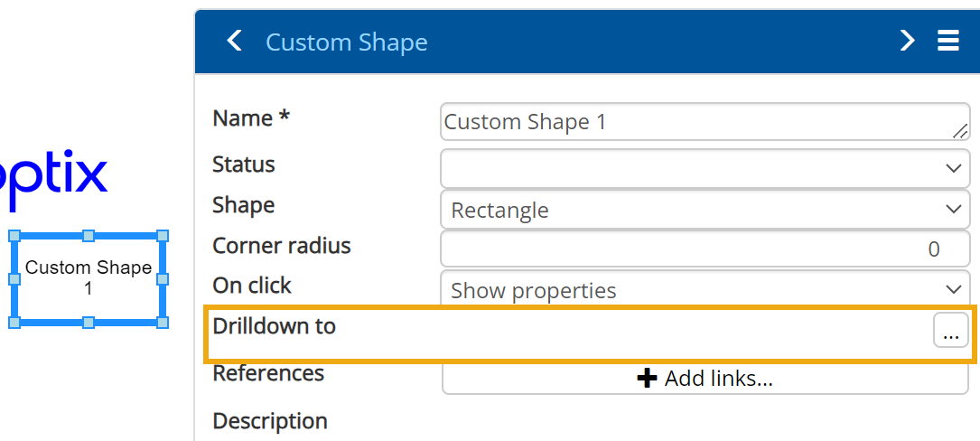
Task: Click the Custom Shape panel title
Action: click(x=346, y=42)
